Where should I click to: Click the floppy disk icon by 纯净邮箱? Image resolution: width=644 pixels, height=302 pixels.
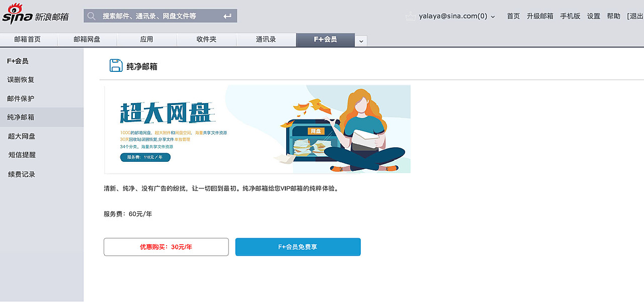tap(116, 66)
